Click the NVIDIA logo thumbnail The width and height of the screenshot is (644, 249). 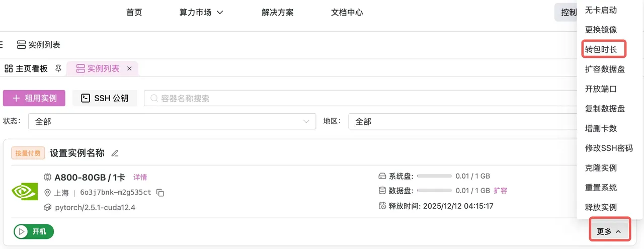click(24, 192)
